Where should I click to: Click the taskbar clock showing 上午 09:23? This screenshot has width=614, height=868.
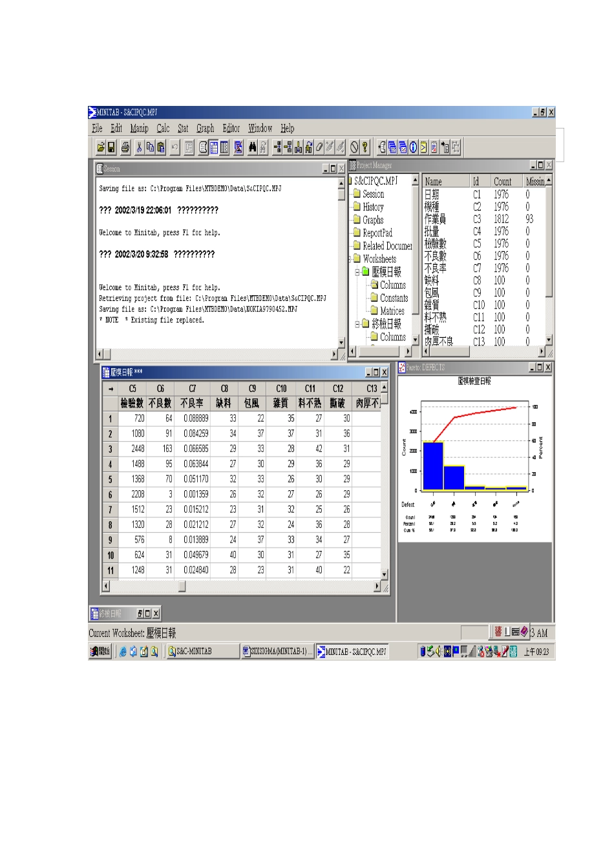coord(537,652)
